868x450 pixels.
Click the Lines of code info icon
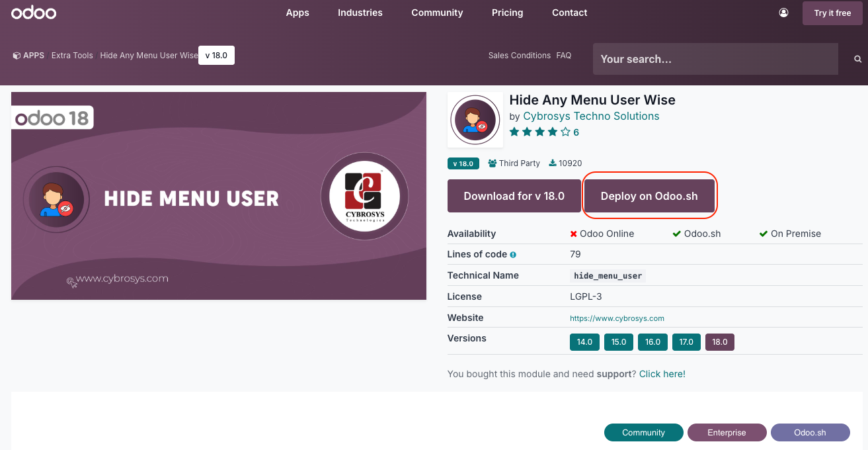coord(513,255)
